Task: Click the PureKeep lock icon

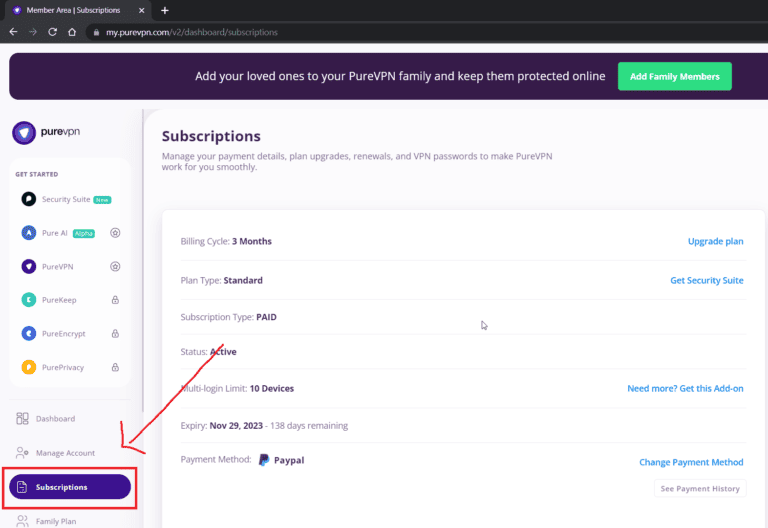Action: 115,300
